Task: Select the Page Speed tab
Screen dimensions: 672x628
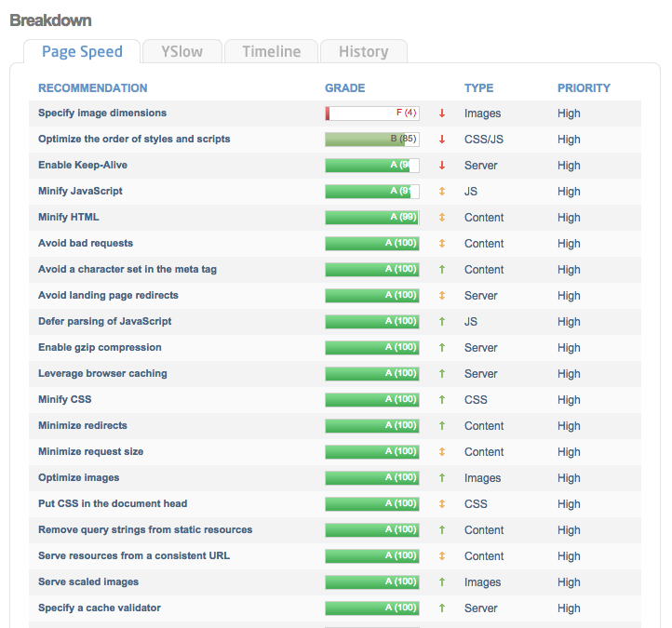Action: coord(82,51)
